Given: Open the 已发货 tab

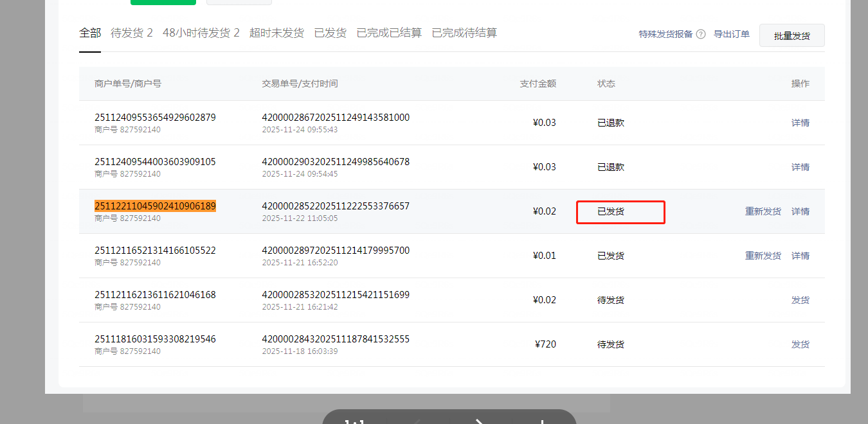Looking at the screenshot, I should (x=330, y=33).
